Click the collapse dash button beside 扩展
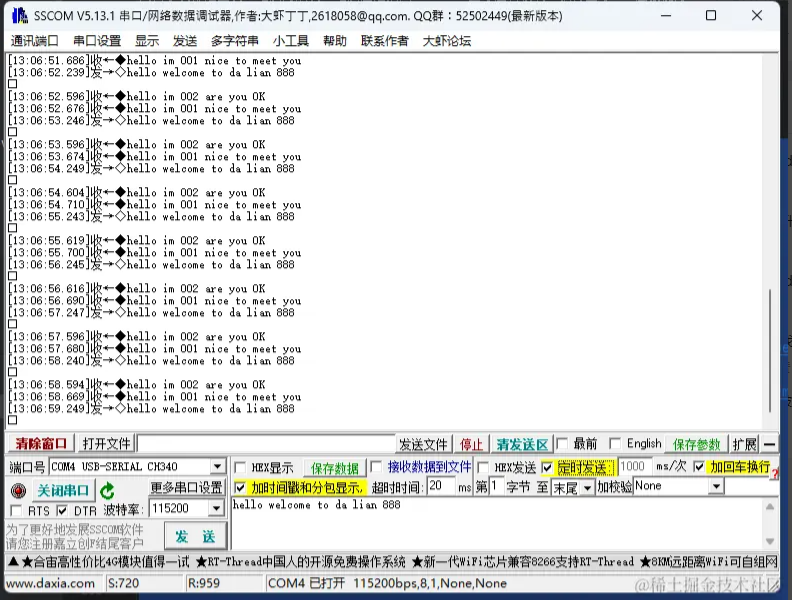This screenshot has width=792, height=600. coord(768,444)
